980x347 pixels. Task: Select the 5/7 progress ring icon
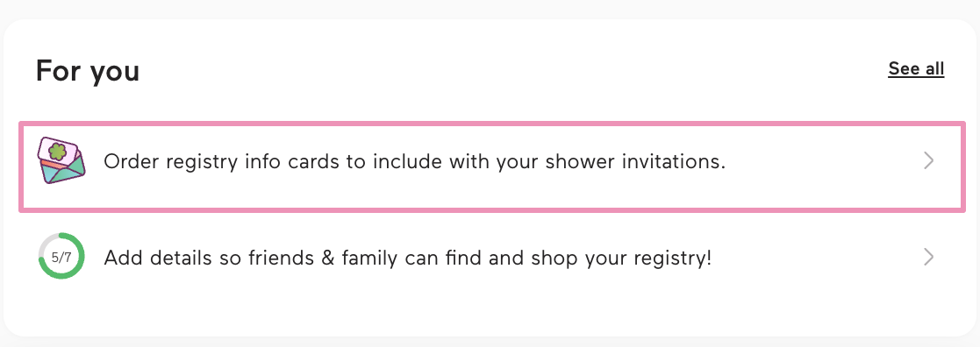coord(61,256)
